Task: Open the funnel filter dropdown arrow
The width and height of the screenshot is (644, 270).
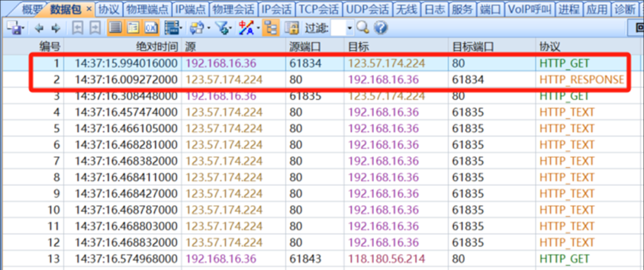Action: (231, 28)
